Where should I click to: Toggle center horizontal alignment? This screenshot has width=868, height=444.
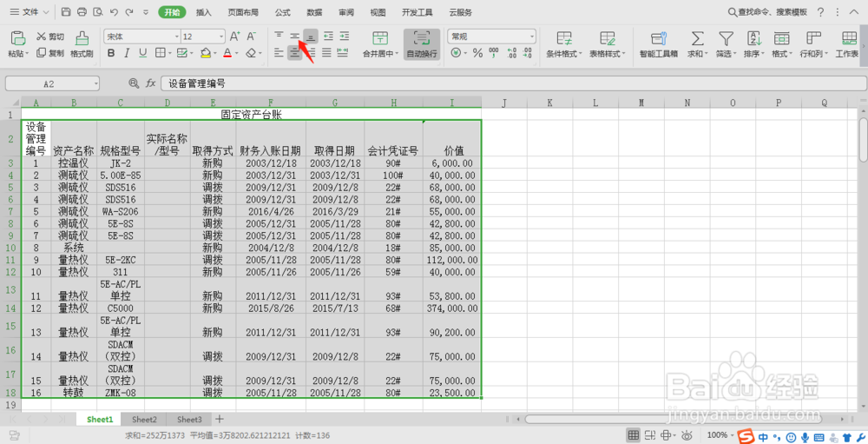pos(294,53)
